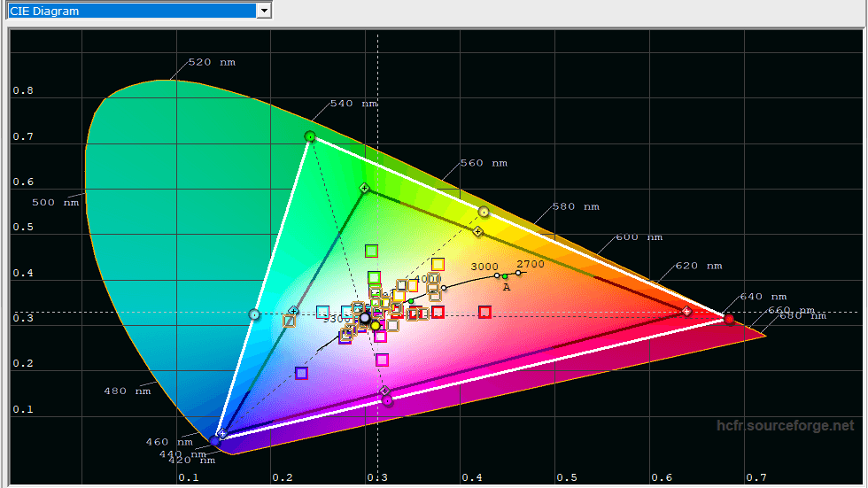Screen dimensions: 868x488
Task: Click the green illuminant A point
Action: (x=505, y=277)
